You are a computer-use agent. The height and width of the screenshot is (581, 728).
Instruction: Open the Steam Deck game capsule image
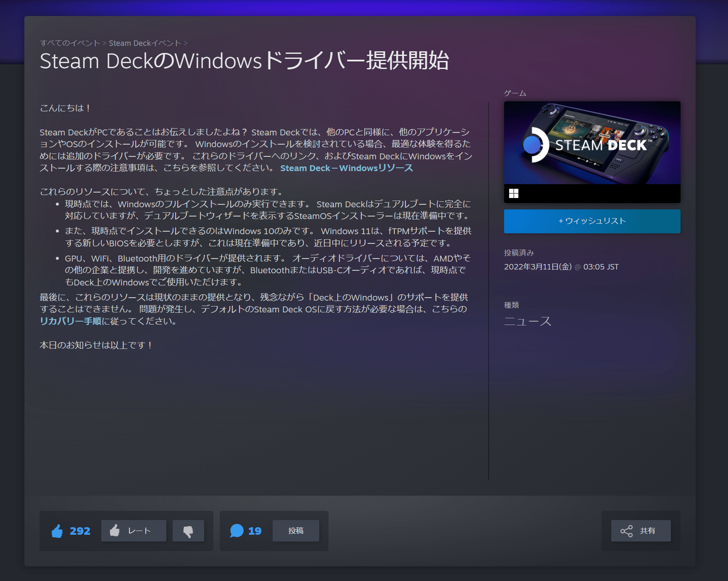(x=592, y=143)
